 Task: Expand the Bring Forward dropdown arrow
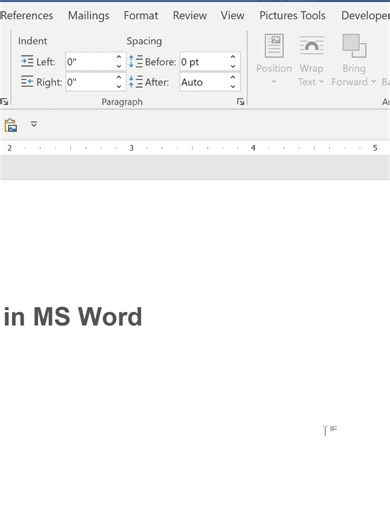[374, 82]
